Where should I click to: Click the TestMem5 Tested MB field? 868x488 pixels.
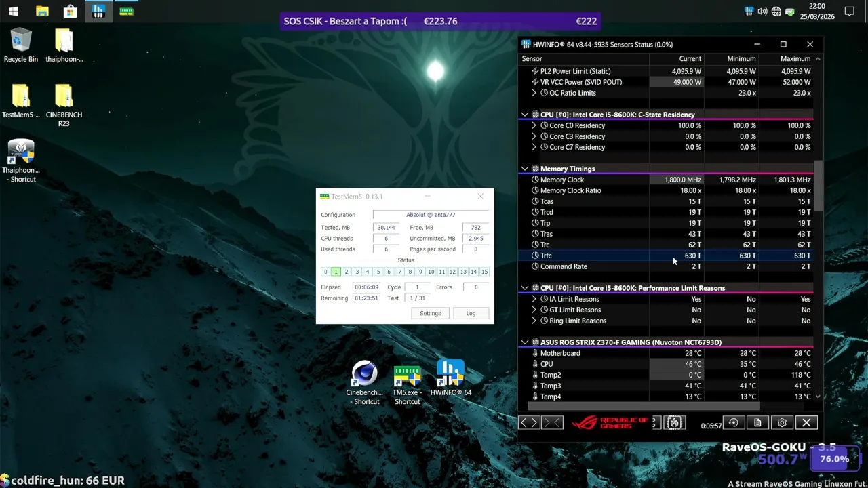[x=386, y=228]
